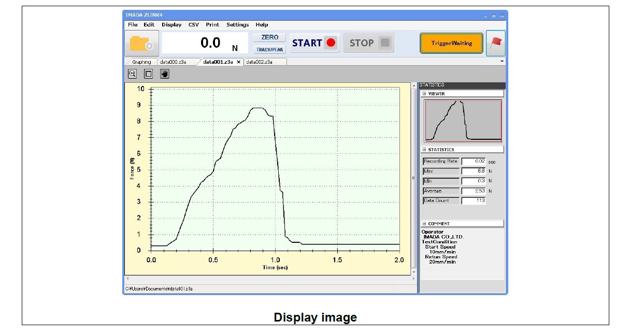Open the CSV menu
The image size is (644, 335).
193,25
